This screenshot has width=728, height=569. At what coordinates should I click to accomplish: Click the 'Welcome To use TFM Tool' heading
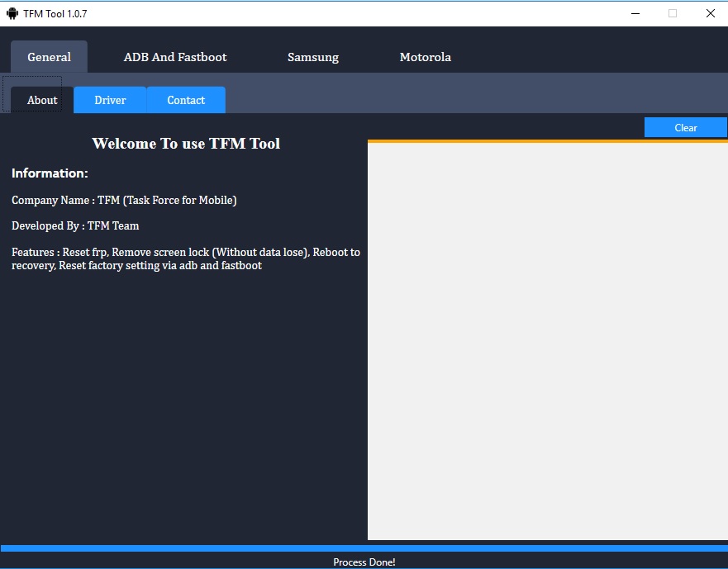point(186,144)
